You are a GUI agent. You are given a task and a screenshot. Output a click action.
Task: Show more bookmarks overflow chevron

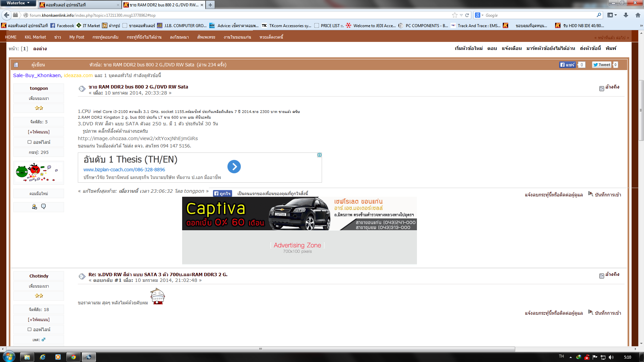click(x=641, y=25)
